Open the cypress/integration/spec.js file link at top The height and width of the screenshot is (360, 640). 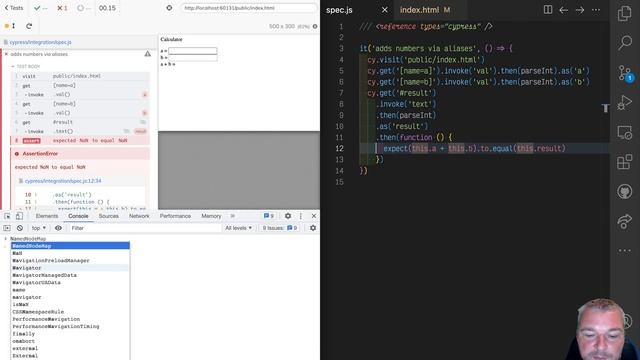point(40,42)
